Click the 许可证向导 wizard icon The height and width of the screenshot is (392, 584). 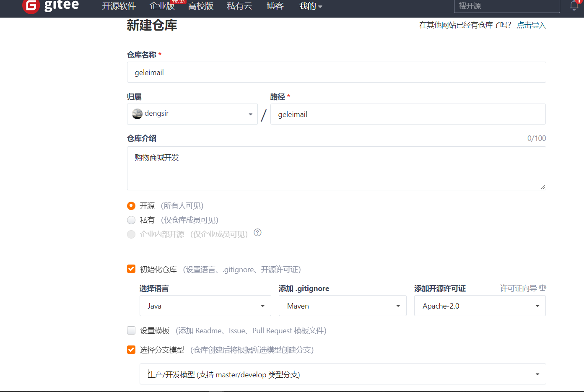[x=542, y=288]
